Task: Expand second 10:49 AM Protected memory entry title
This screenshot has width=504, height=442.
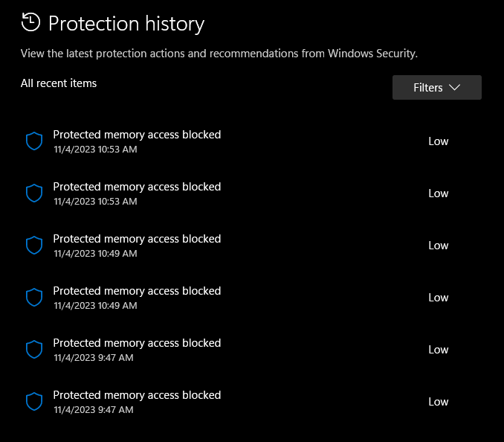Action: coord(137,291)
